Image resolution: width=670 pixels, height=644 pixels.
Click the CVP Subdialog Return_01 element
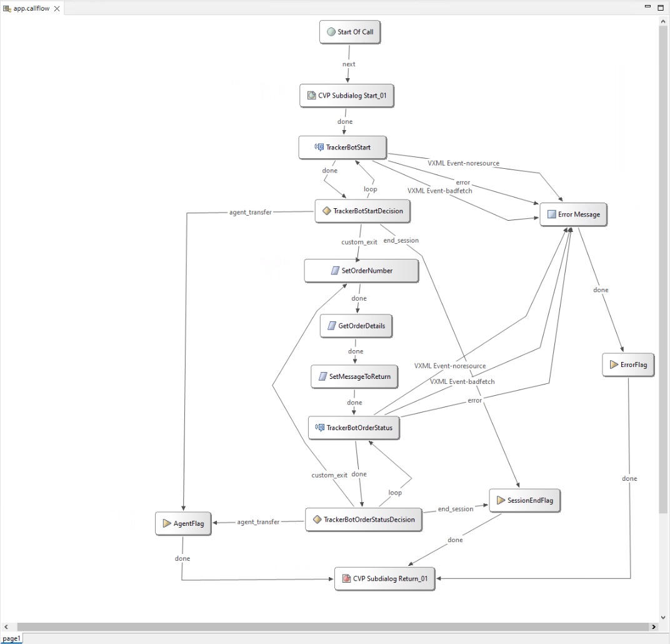384,579
